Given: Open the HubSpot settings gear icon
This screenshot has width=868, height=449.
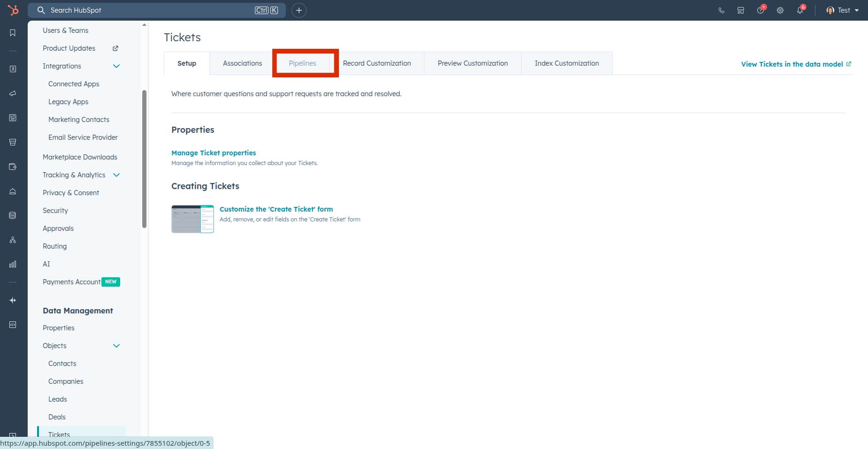Looking at the screenshot, I should point(781,10).
